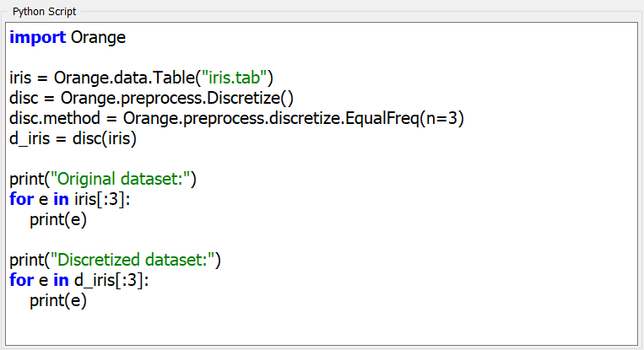Screen dimensions: 644x350
Task: Click 'disc.method' at line start
Action: click(55, 118)
